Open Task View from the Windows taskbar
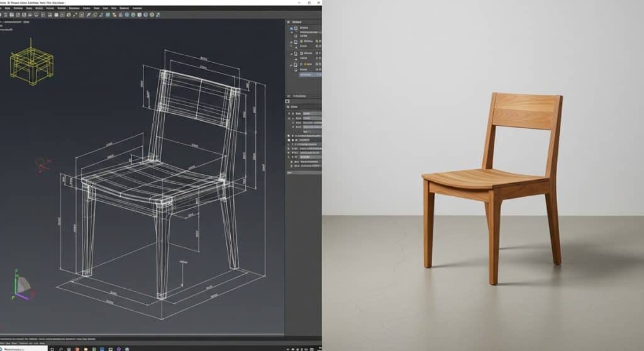644x351 pixels. tap(52, 349)
